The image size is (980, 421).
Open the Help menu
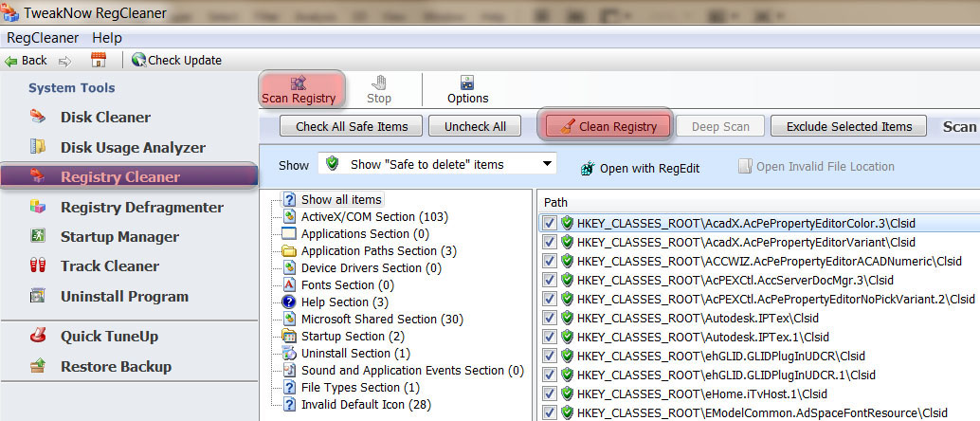click(x=107, y=38)
